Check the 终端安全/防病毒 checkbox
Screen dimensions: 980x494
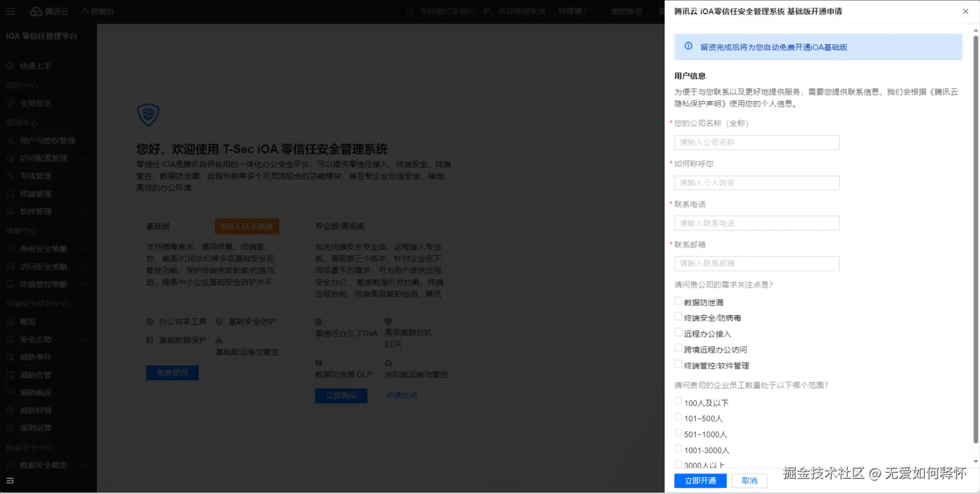coord(678,317)
